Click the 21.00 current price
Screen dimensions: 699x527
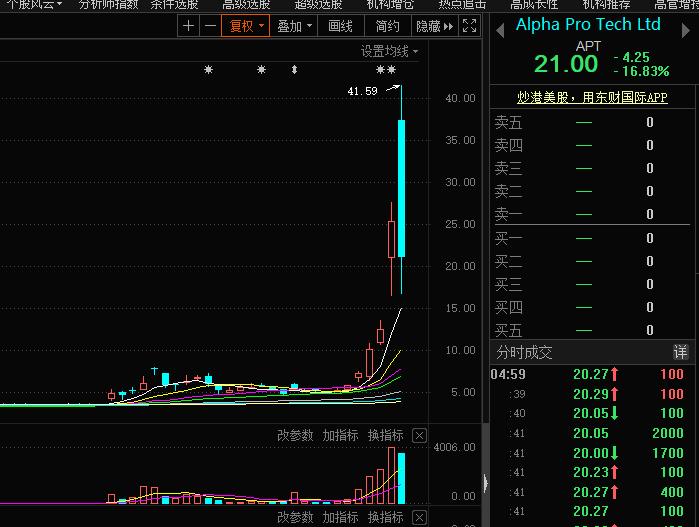[x=566, y=64]
